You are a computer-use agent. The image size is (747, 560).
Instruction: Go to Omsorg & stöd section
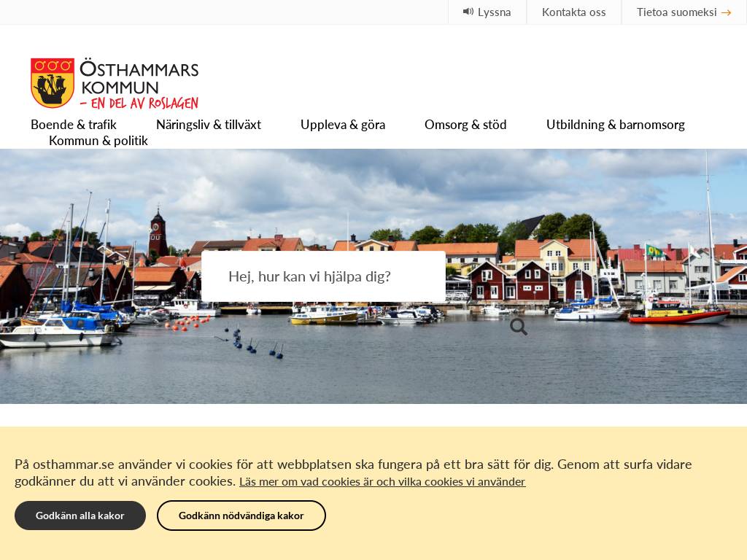tap(465, 125)
